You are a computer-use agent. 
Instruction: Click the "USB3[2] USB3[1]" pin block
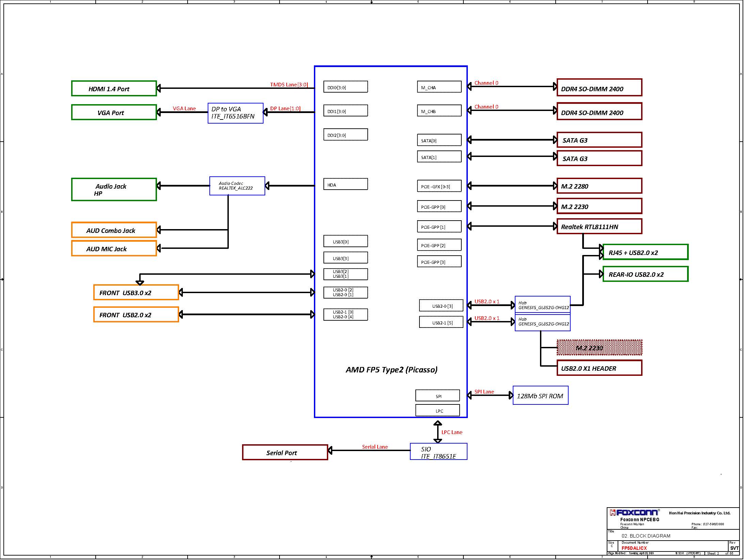coord(346,274)
